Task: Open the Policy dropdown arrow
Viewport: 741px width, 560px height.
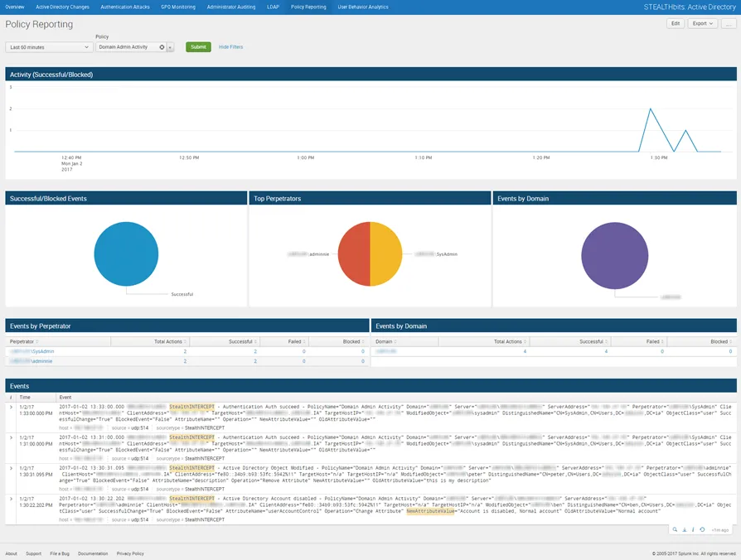Action: click(x=170, y=47)
